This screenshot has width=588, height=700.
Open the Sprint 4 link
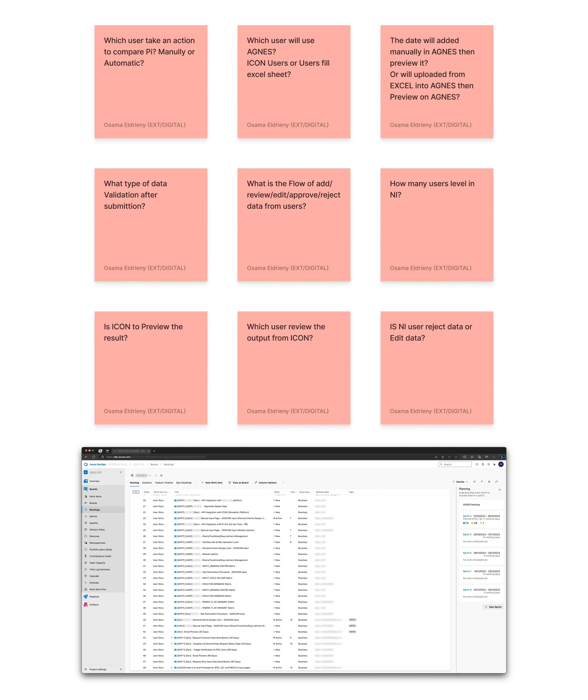pos(467,516)
